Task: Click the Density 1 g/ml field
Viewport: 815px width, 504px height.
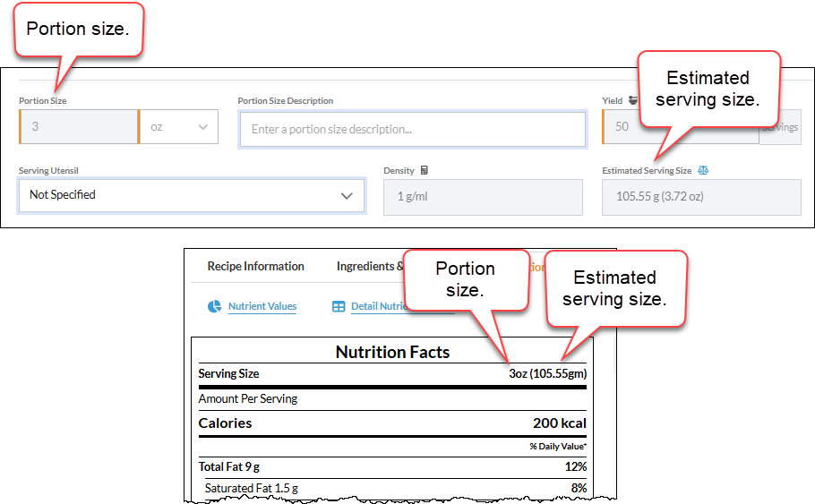Action: pyautogui.click(x=483, y=197)
